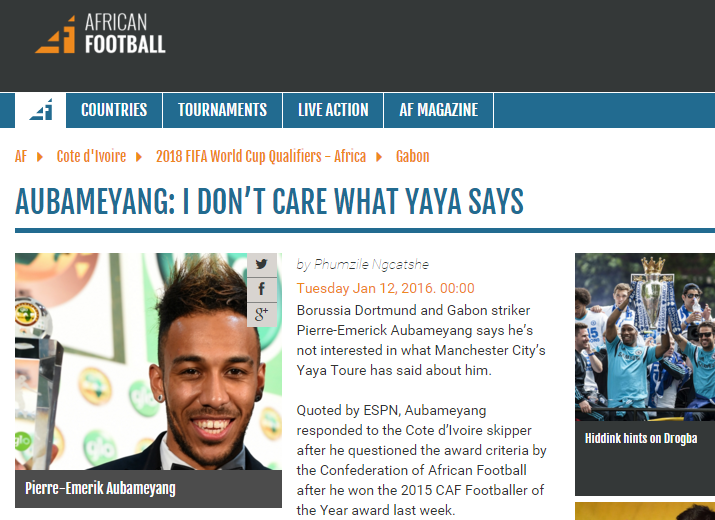Click the arrow before Gabon breadcrumb
This screenshot has height=520, width=715.
tap(379, 157)
